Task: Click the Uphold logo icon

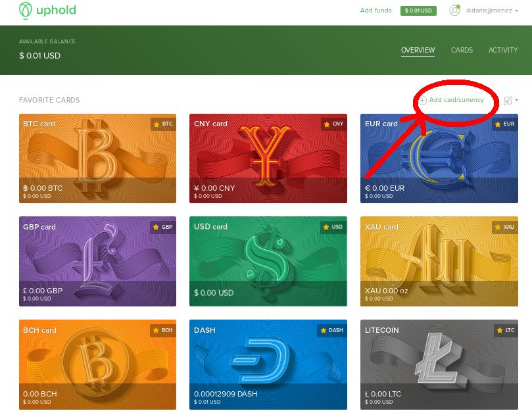Action: point(25,10)
